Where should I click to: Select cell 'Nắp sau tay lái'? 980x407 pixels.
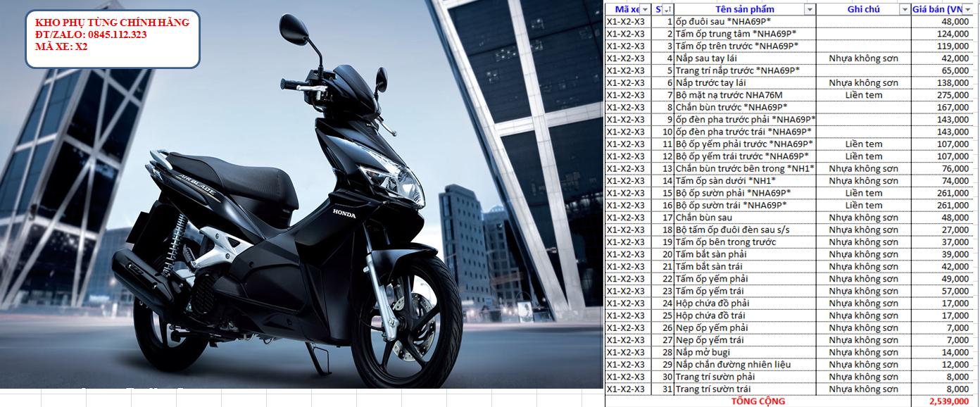pyautogui.click(x=745, y=58)
